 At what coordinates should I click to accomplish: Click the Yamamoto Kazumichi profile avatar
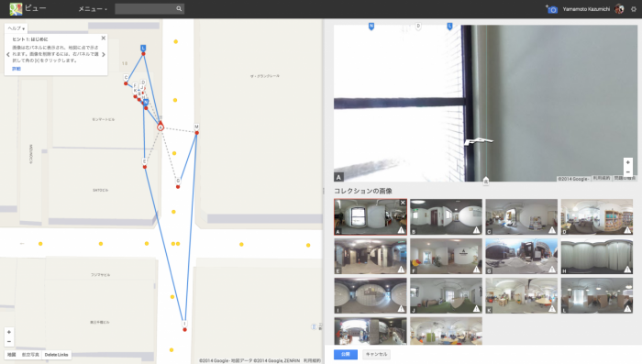click(x=619, y=9)
